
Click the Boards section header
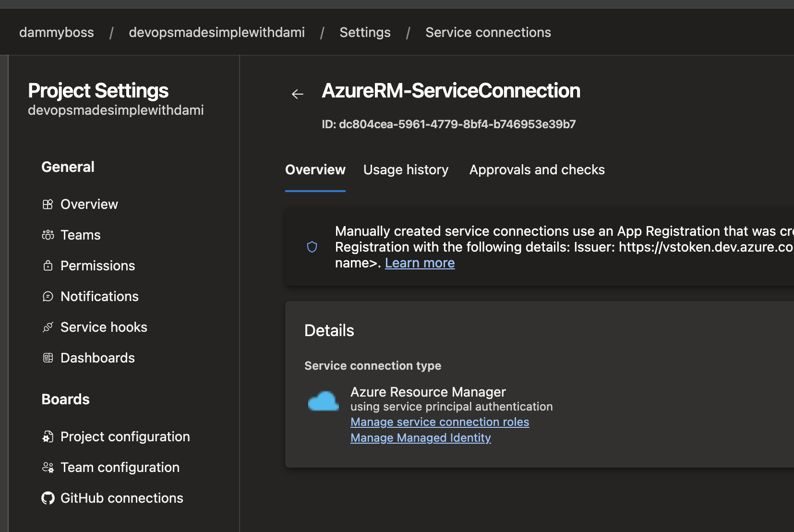66,399
